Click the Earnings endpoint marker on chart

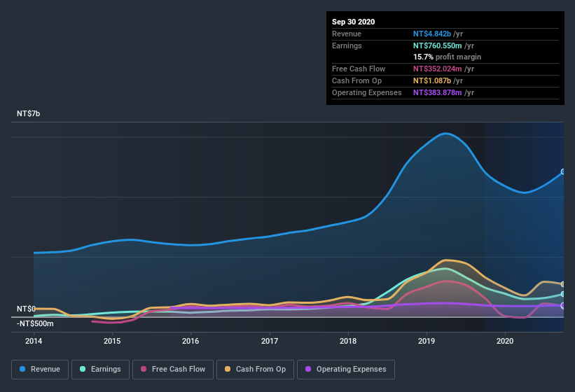click(563, 294)
